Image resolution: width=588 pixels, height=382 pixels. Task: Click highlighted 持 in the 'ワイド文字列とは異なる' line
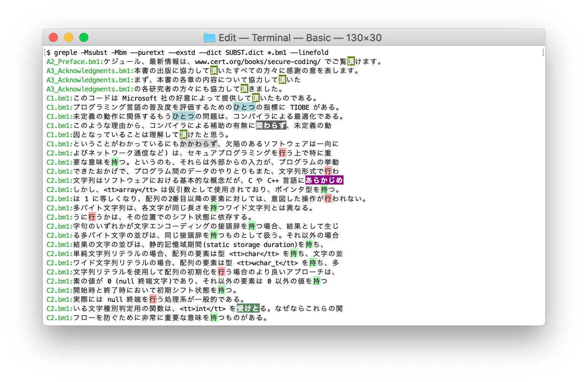(x=214, y=208)
